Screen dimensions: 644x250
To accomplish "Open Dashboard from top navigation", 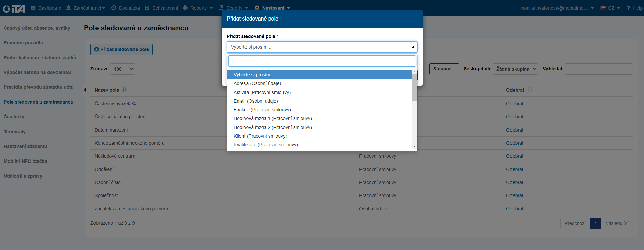I will tap(46, 8).
